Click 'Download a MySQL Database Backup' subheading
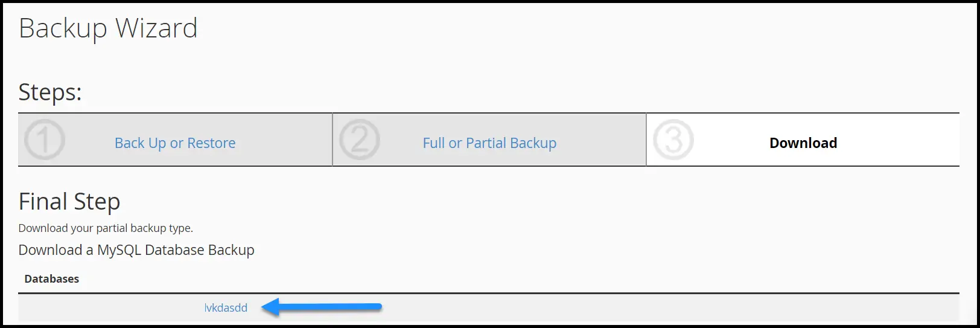 coord(136,250)
